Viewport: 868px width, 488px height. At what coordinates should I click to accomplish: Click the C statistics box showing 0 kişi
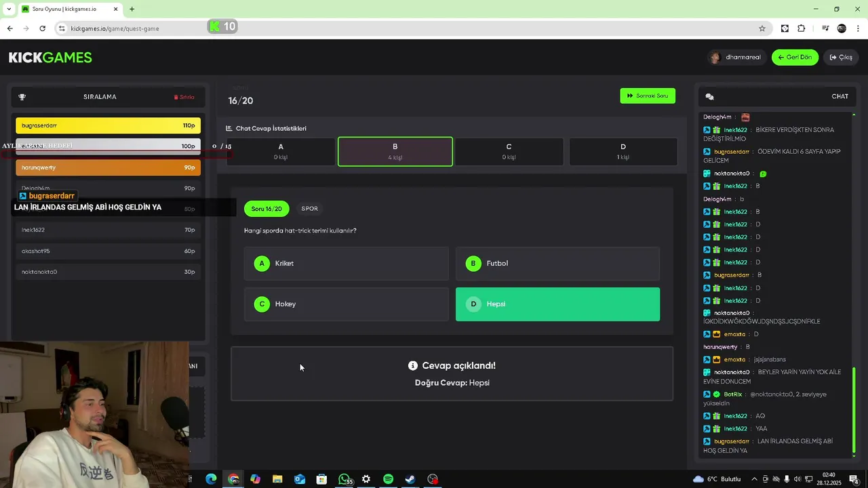(x=509, y=151)
